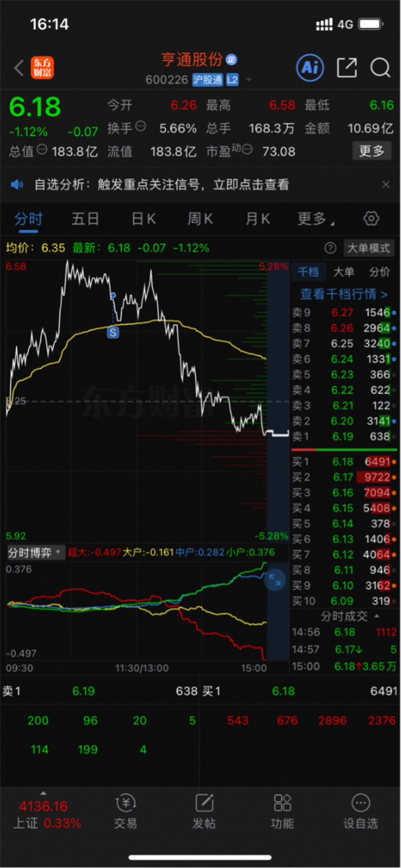The height and width of the screenshot is (868, 401).
Task: Select 卖9 row at 6.27
Action: tap(344, 312)
